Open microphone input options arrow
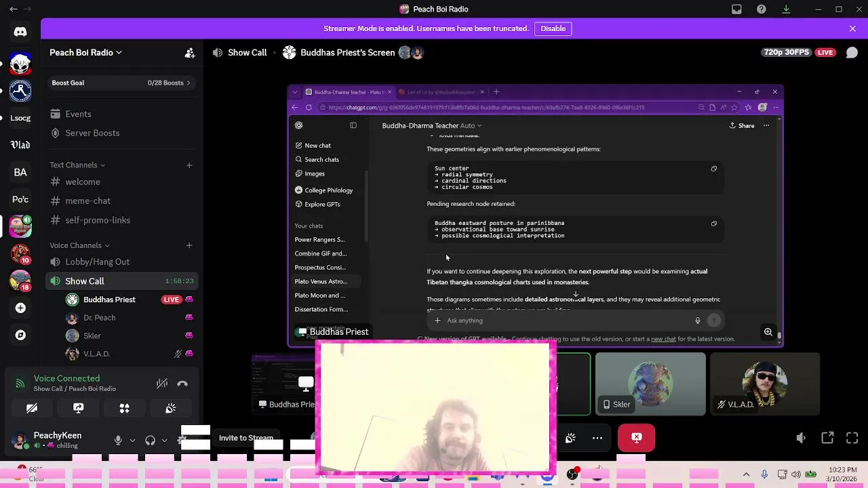The height and width of the screenshot is (488, 868). click(x=132, y=441)
